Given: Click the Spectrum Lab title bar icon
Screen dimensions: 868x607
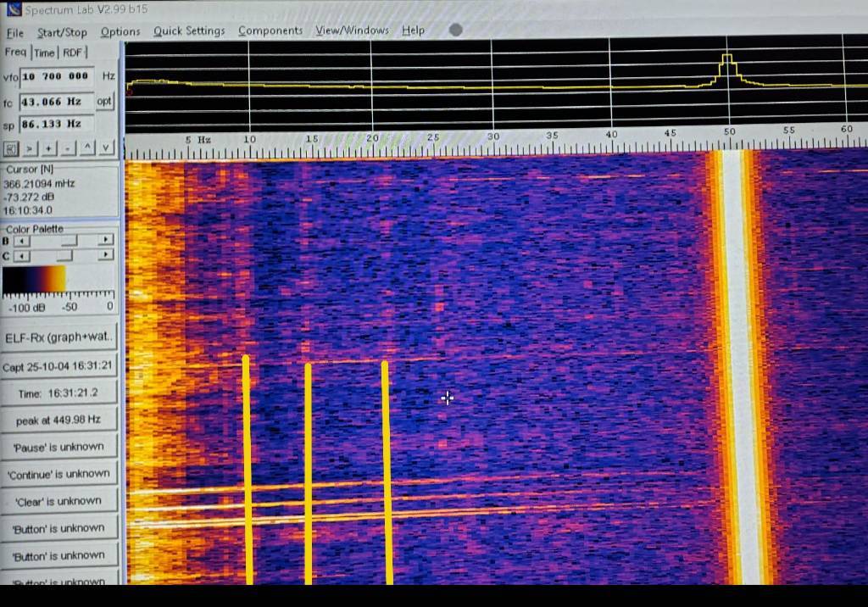Looking at the screenshot, I should pos(13,9).
